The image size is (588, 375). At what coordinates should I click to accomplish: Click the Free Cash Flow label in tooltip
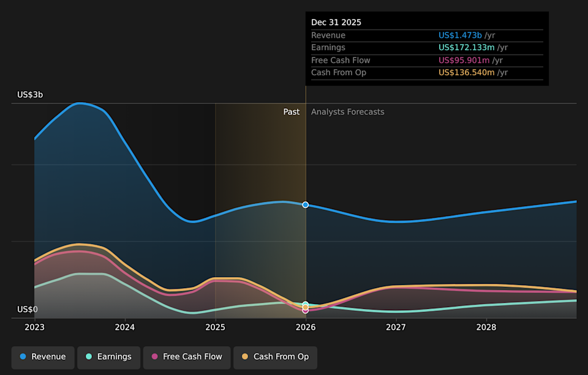click(341, 61)
